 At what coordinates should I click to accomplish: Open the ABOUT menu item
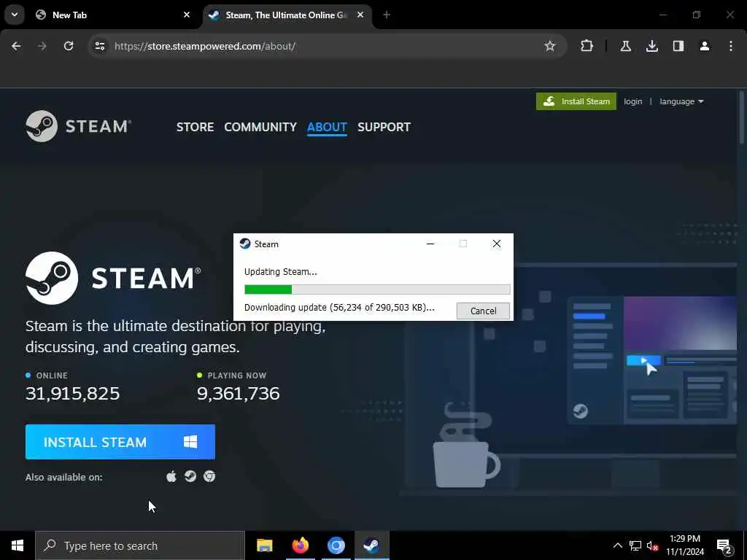tap(327, 127)
